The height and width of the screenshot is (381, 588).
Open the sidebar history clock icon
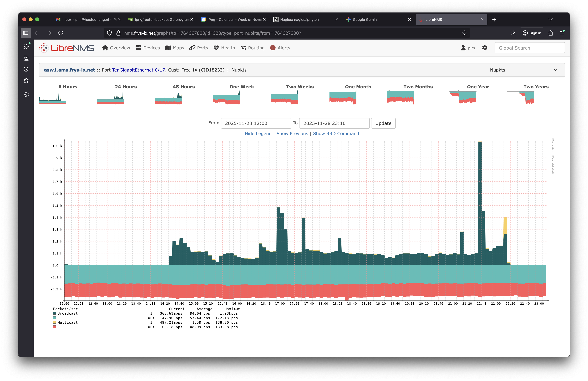click(x=26, y=69)
